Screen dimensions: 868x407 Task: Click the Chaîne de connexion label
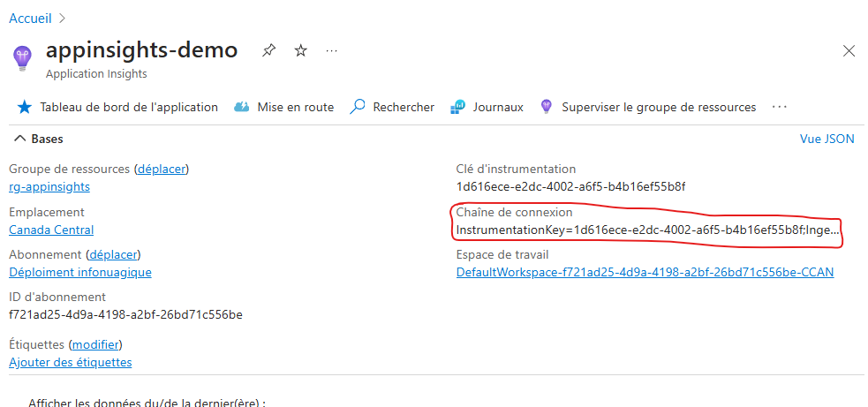click(x=514, y=212)
